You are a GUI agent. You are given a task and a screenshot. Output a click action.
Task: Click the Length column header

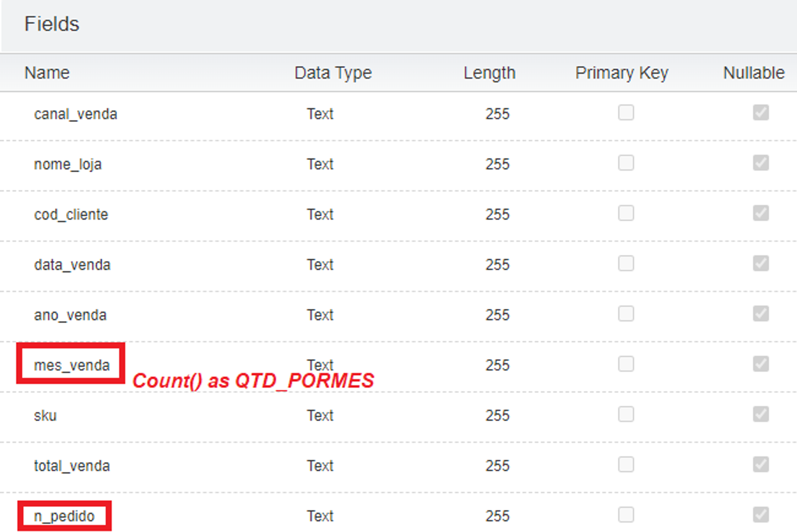click(489, 73)
